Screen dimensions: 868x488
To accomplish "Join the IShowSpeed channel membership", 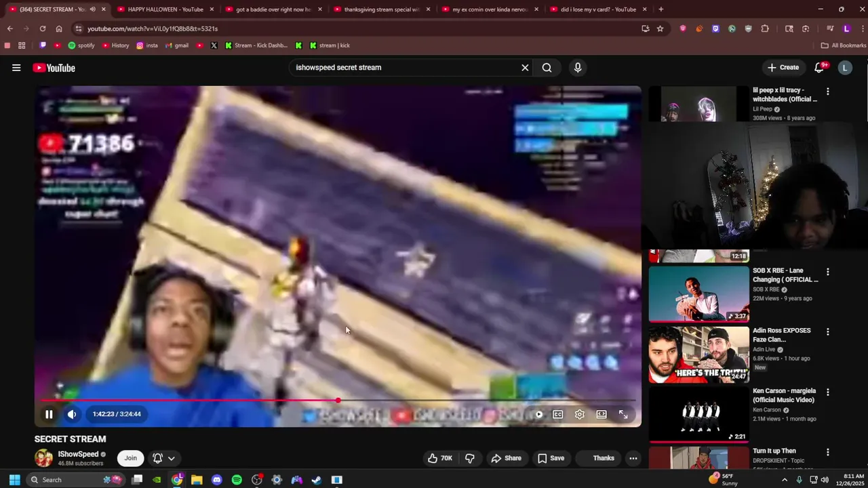I will coord(130,458).
